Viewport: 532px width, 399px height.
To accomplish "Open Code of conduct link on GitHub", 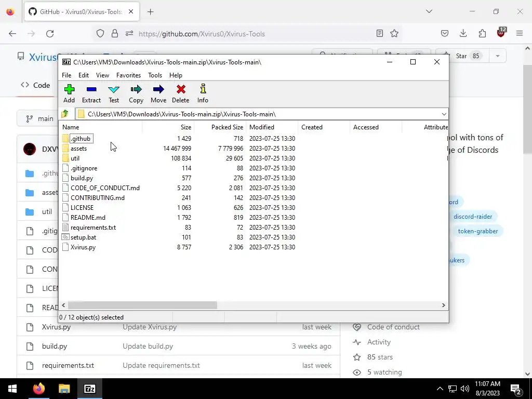I will (393, 327).
